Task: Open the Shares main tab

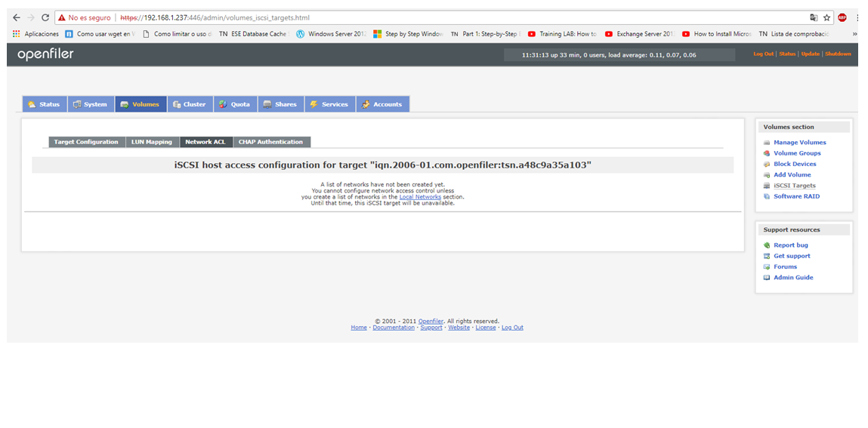Action: [281, 104]
